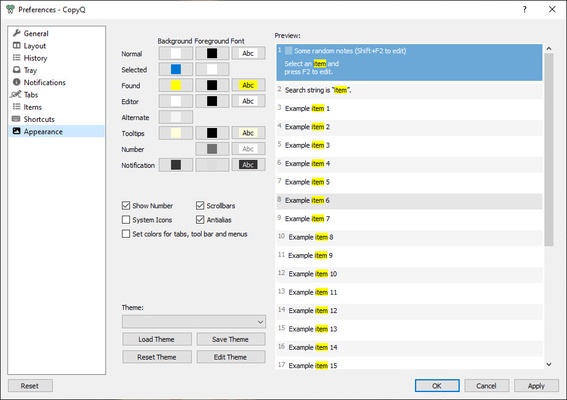Change the Tooltips background color swatch
567x400 pixels.
click(x=176, y=133)
